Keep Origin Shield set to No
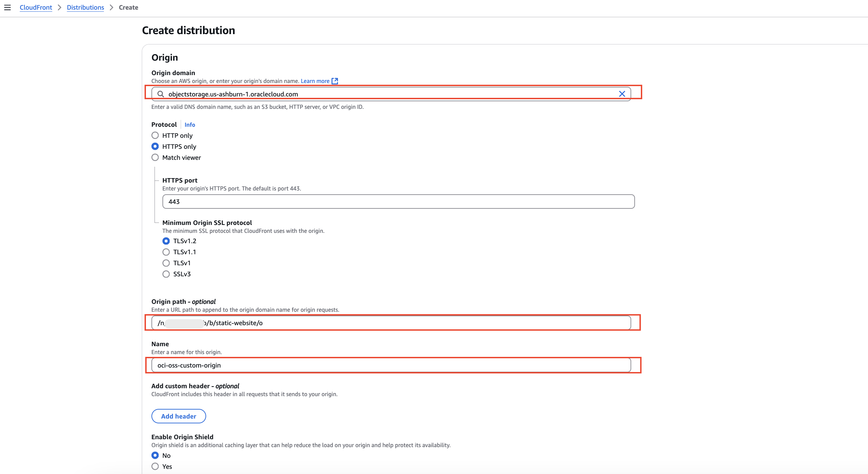This screenshot has height=474, width=868. (155, 455)
